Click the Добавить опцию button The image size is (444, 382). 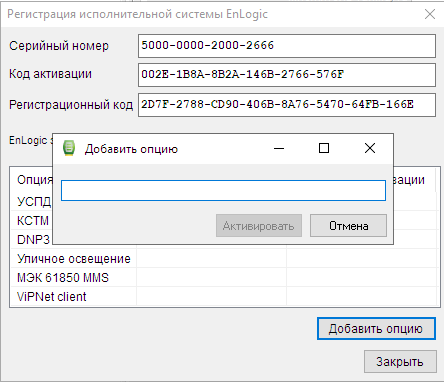[376, 329]
